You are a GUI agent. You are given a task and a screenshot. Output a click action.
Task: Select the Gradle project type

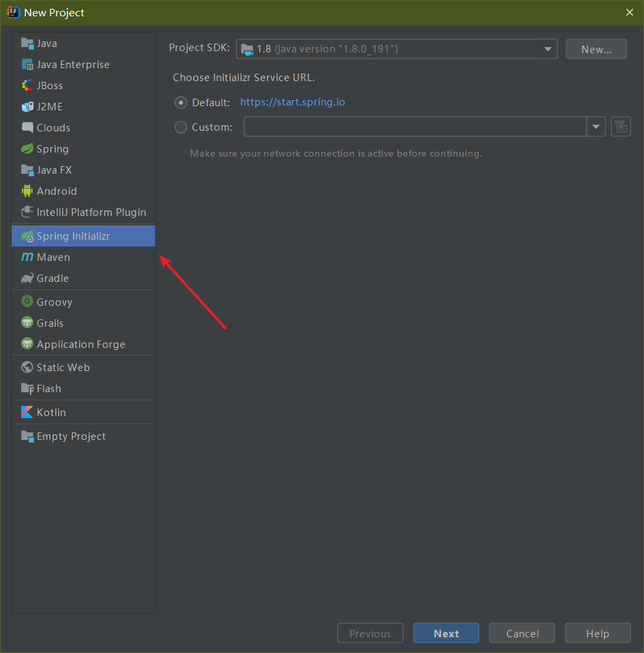pyautogui.click(x=83, y=278)
